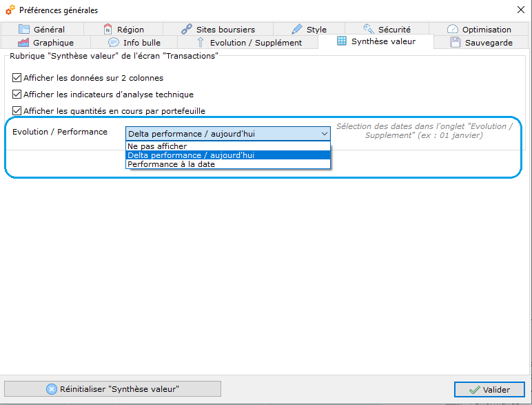Click Réinitialiser "Synthèse valeur" button
532x405 pixels.
[112, 388]
